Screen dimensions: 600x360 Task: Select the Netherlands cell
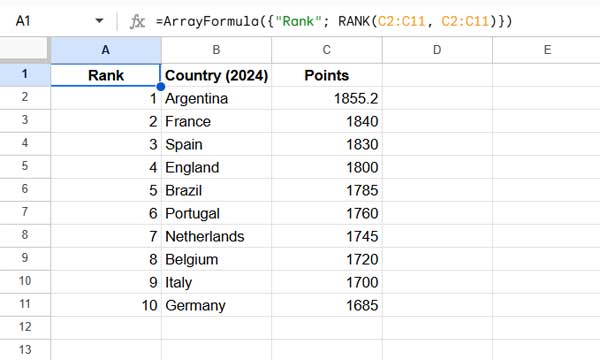point(216,236)
